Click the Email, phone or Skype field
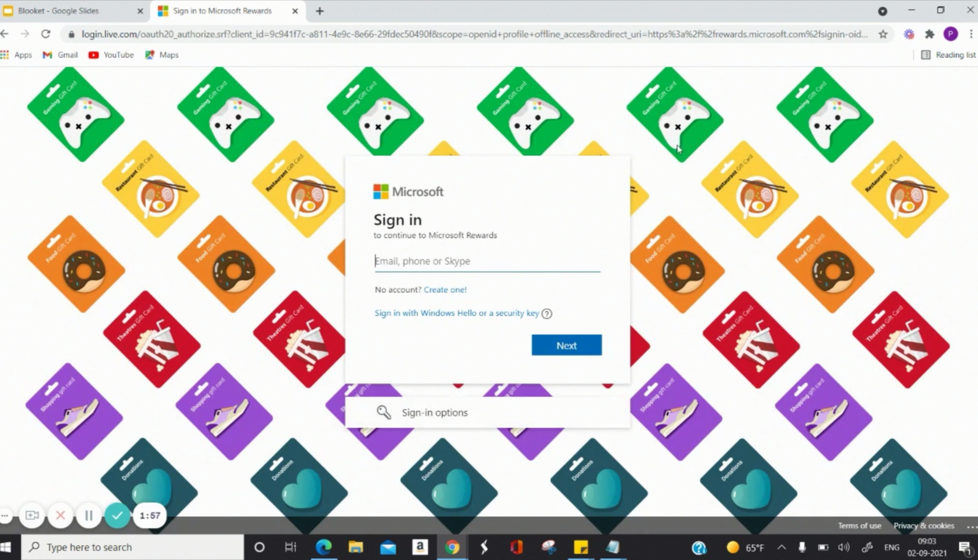Viewport: 978px width, 560px height. (487, 261)
